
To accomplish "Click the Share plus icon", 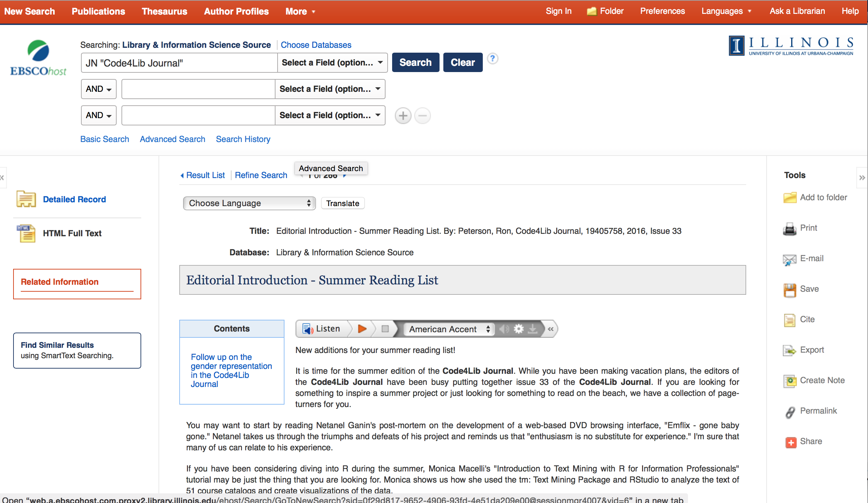I will tap(791, 442).
